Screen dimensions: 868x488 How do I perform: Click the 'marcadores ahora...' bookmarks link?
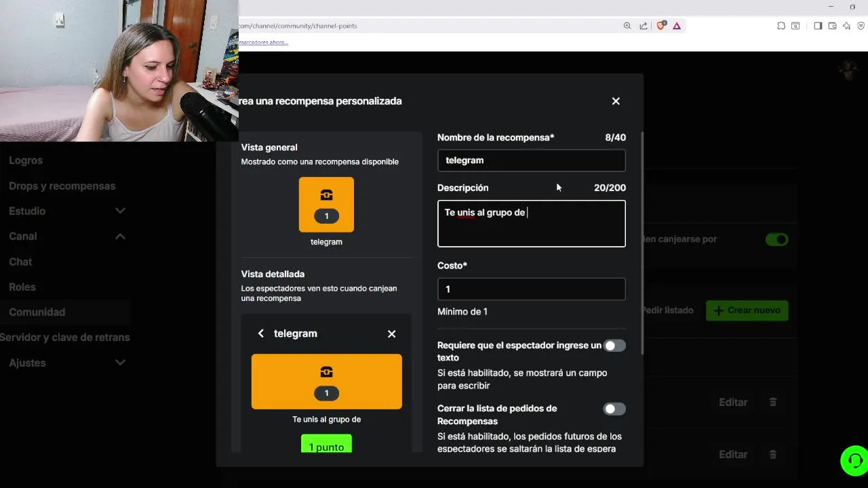264,42
